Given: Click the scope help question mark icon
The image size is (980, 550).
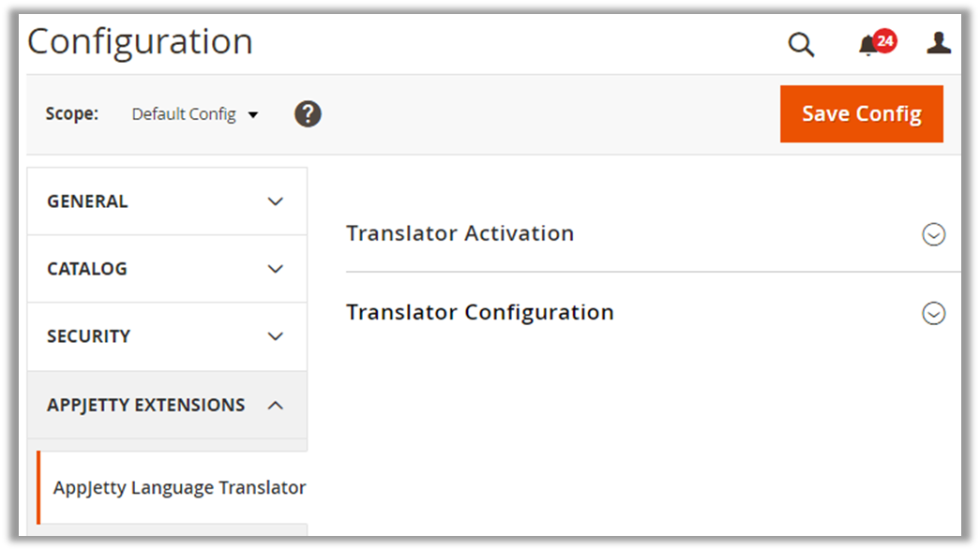Looking at the screenshot, I should click(308, 114).
